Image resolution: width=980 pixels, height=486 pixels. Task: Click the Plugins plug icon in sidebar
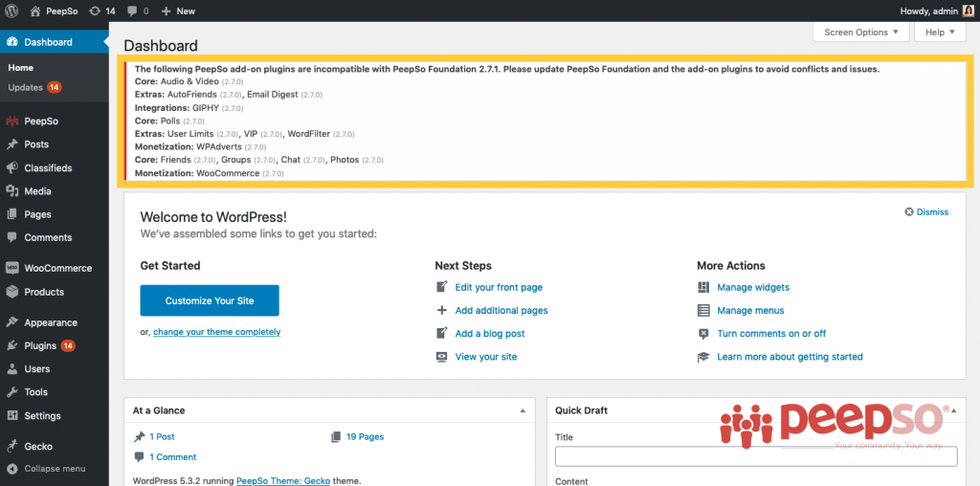click(x=11, y=345)
